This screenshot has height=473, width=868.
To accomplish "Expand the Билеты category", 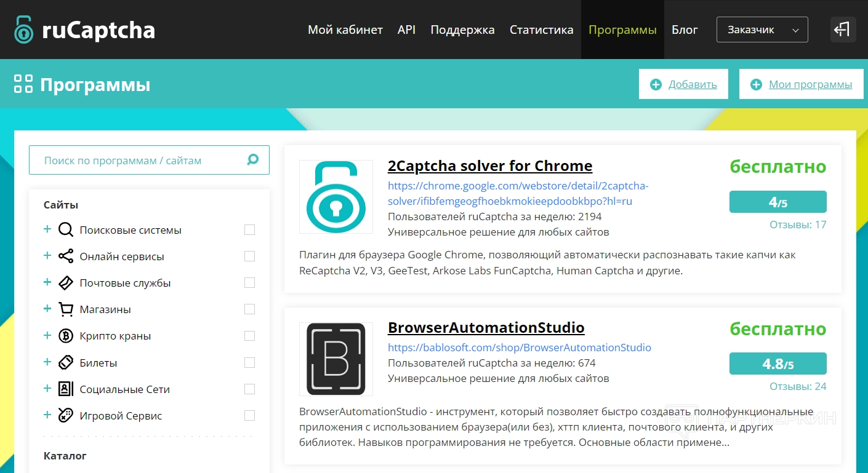I will pyautogui.click(x=47, y=362).
